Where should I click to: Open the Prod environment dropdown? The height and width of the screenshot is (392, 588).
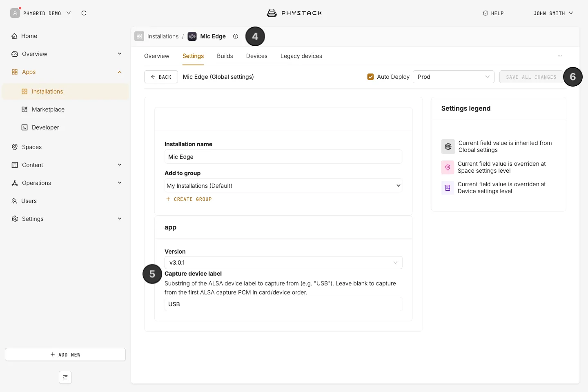pyautogui.click(x=454, y=77)
